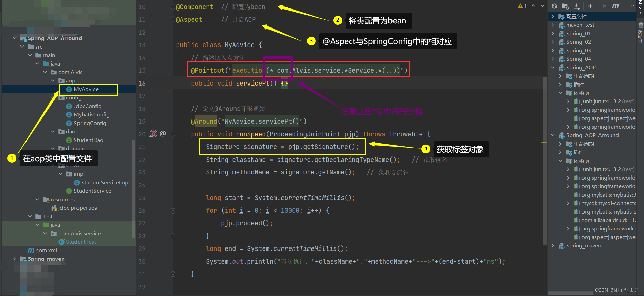Expand maven_test project in Maven panel

(553, 25)
